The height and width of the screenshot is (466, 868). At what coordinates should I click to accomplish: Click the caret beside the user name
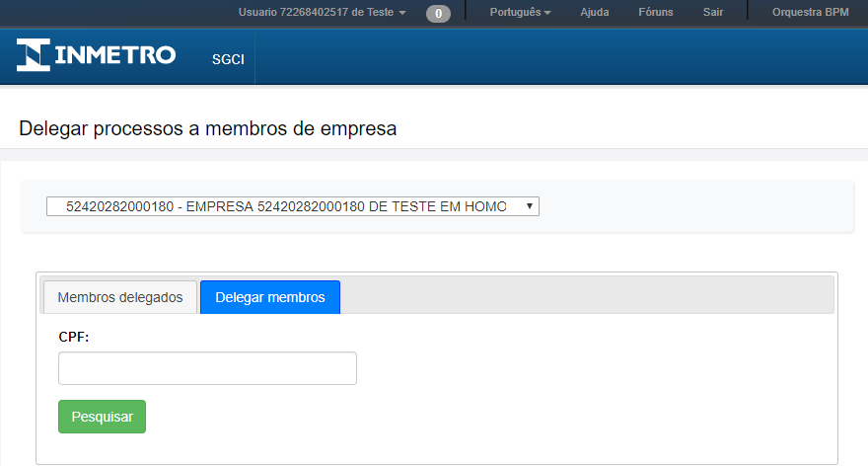tap(402, 13)
